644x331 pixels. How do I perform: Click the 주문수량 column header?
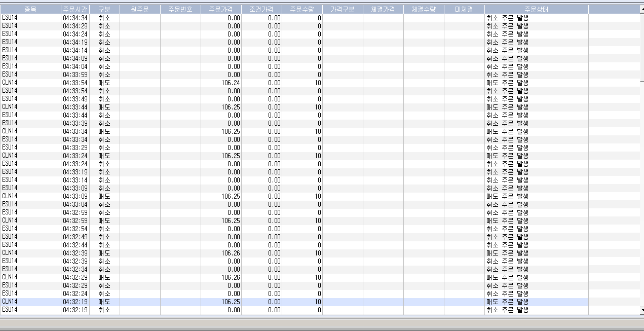[302, 9]
